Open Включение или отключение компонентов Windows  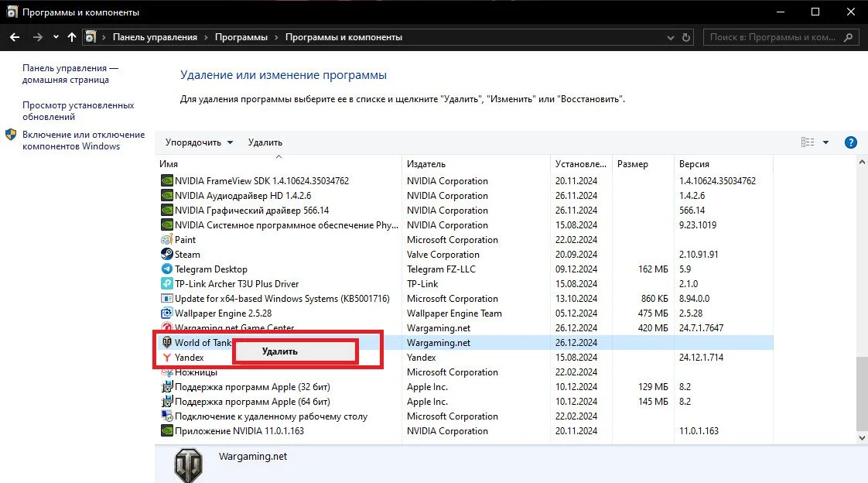click(x=84, y=140)
